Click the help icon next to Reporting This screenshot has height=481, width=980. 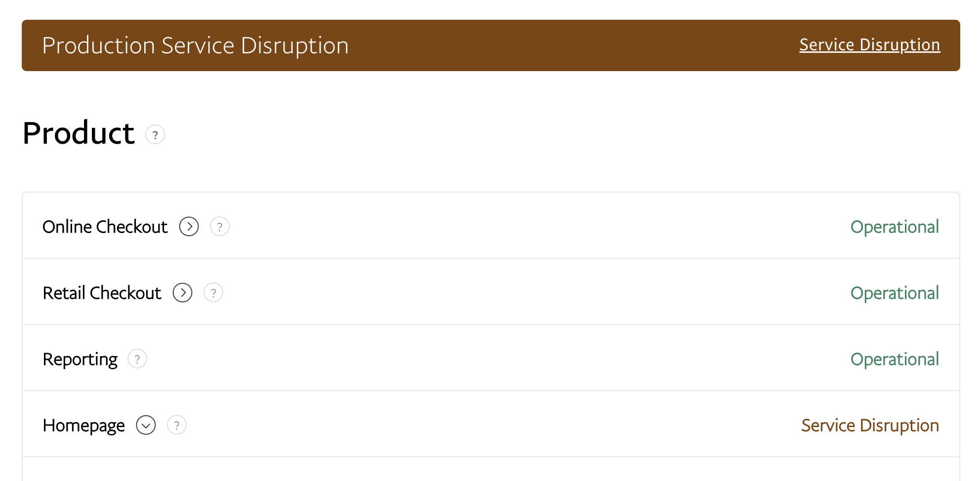(x=137, y=359)
